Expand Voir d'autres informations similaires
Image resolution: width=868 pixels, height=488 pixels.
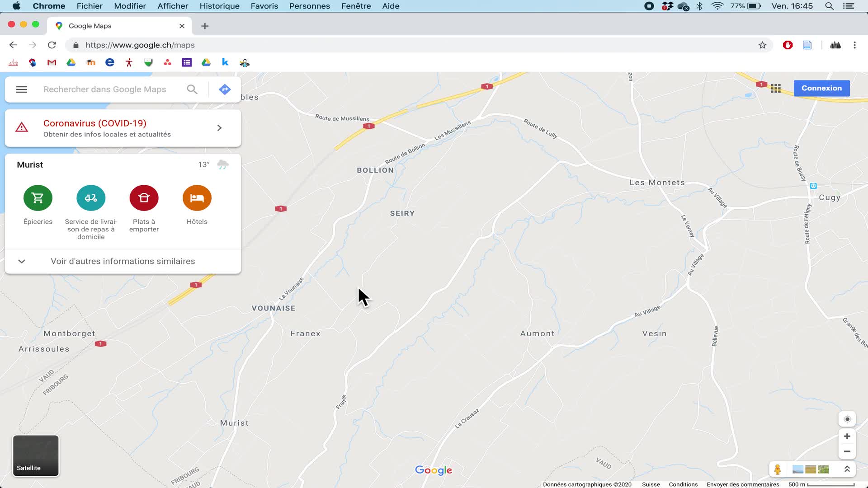tap(123, 261)
